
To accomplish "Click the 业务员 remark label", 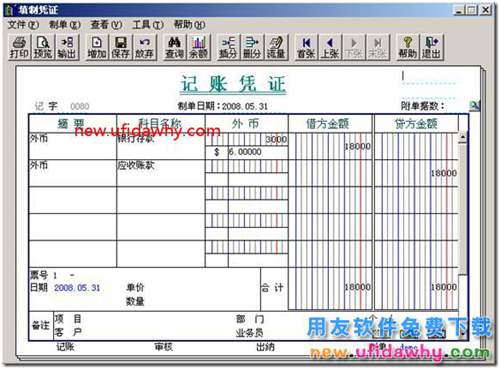I will tap(250, 332).
